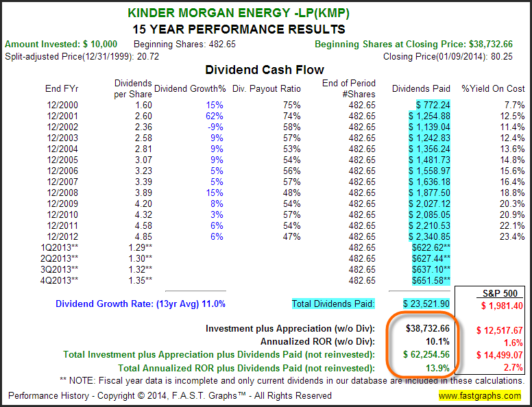
Task: Select the $ 23,521.90 total dividends value
Action: [x=426, y=304]
